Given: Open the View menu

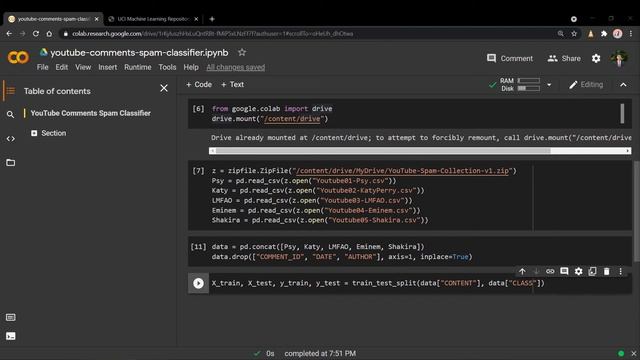Looking at the screenshot, I should click(x=83, y=67).
